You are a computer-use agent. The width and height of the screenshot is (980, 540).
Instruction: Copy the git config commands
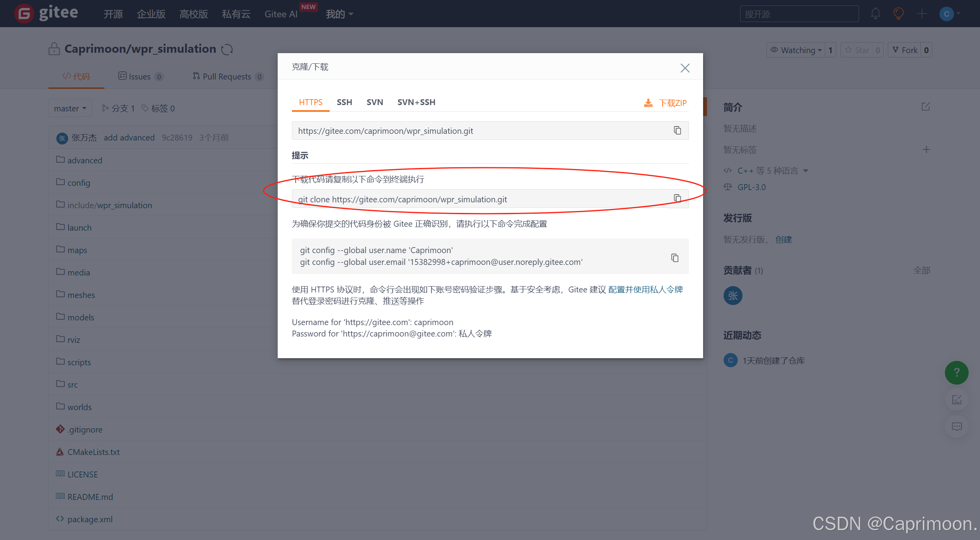(675, 257)
